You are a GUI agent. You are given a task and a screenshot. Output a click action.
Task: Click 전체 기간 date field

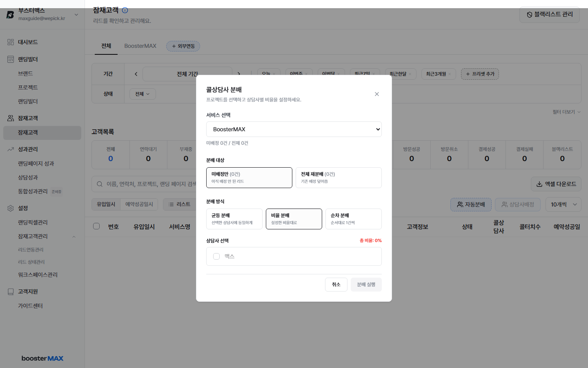(187, 74)
